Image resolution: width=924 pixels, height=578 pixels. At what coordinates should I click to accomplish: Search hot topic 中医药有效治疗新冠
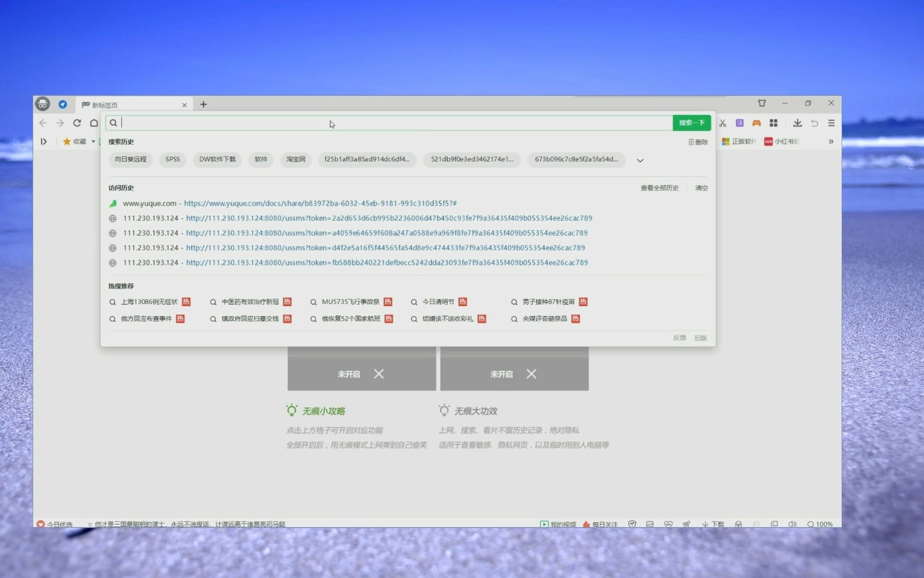point(251,302)
